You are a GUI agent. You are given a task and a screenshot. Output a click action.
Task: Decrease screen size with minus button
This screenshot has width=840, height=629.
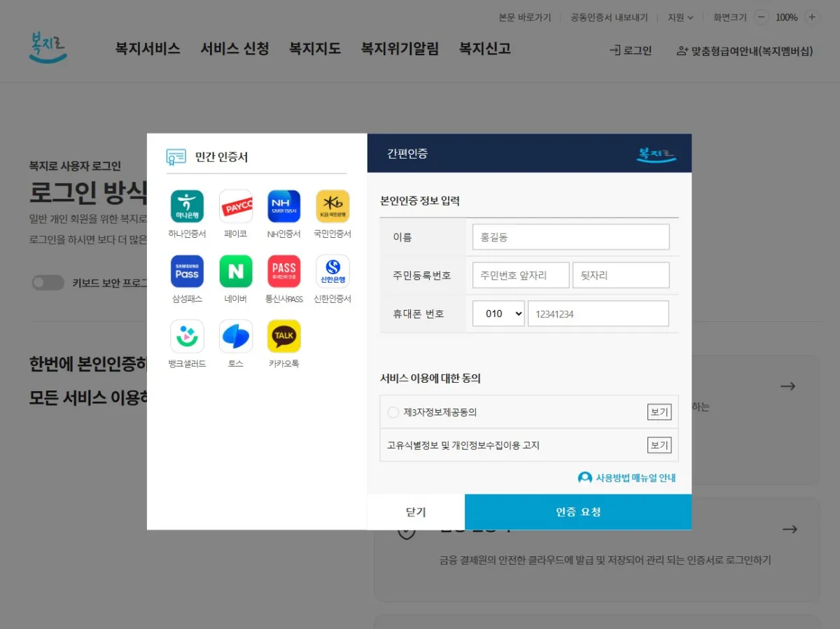(762, 17)
